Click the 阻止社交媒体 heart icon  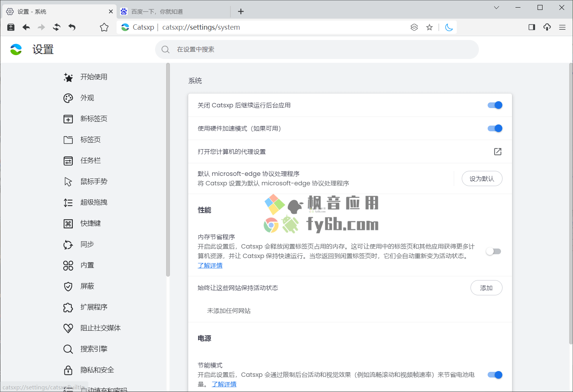[68, 328]
